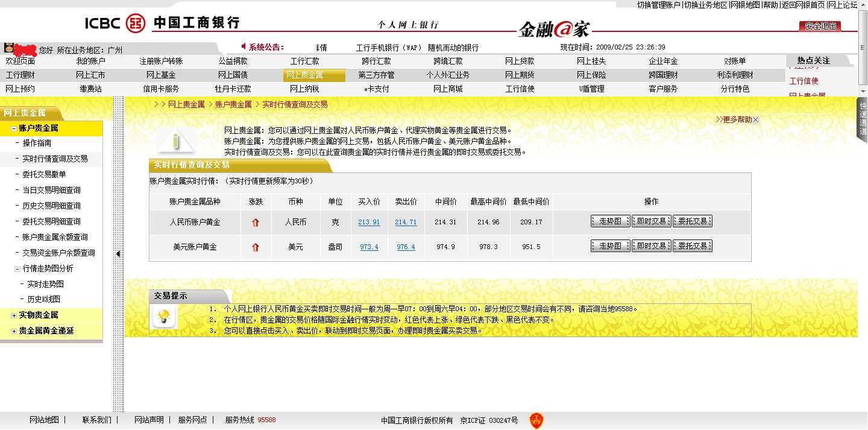Click 服务网点 in the footer
Viewport: 868px width, 430px height.
[x=192, y=420]
